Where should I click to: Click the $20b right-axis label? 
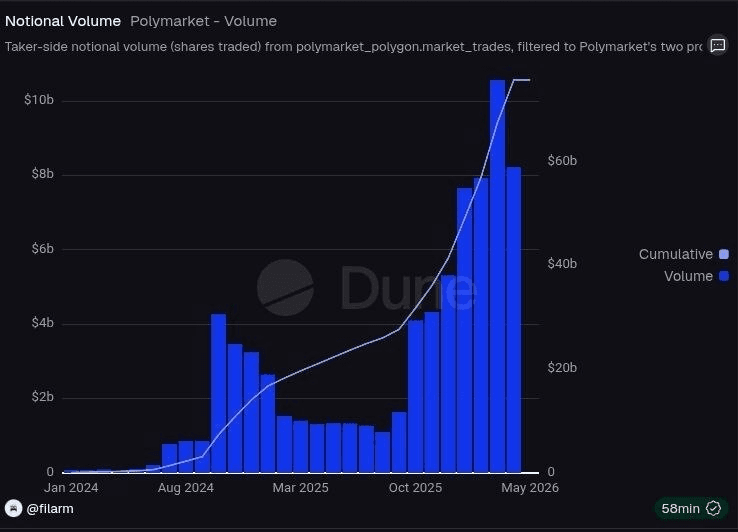[x=562, y=367]
